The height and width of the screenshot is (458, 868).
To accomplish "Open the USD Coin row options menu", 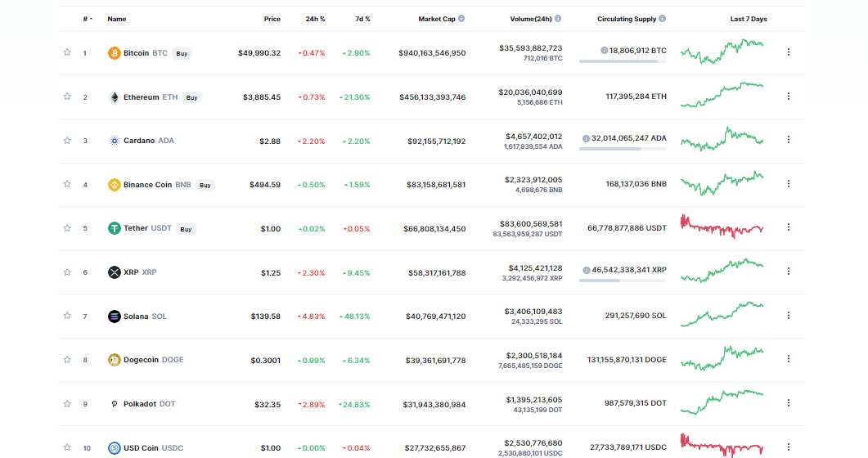I will tap(789, 447).
